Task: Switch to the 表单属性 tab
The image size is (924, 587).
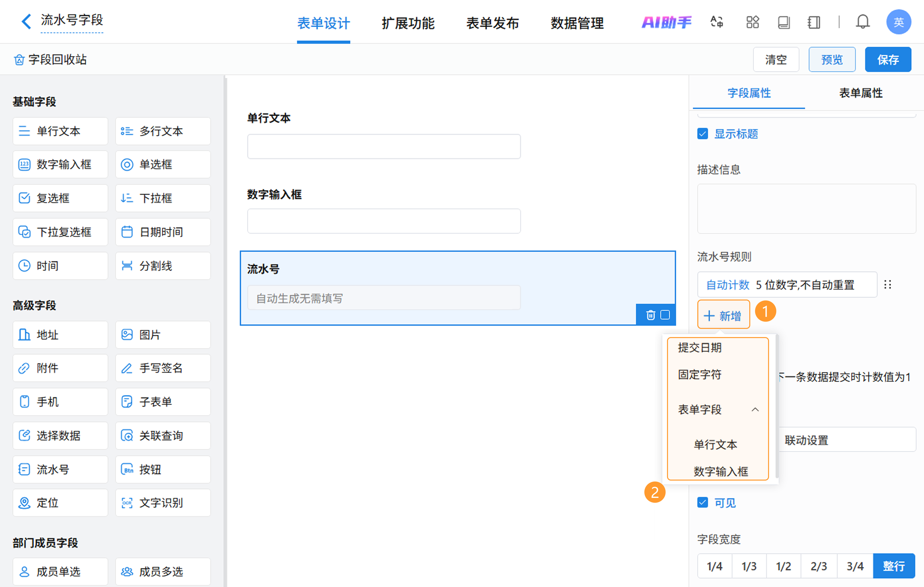Action: [x=861, y=93]
